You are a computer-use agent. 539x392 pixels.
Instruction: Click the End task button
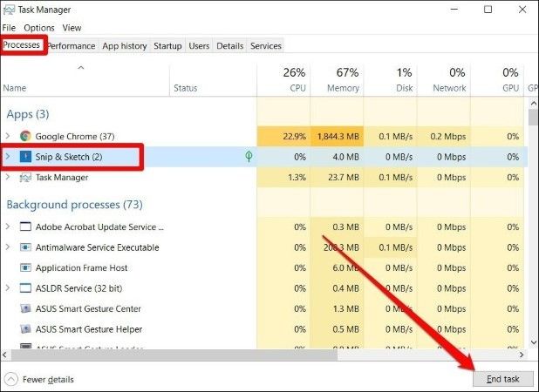(x=503, y=379)
